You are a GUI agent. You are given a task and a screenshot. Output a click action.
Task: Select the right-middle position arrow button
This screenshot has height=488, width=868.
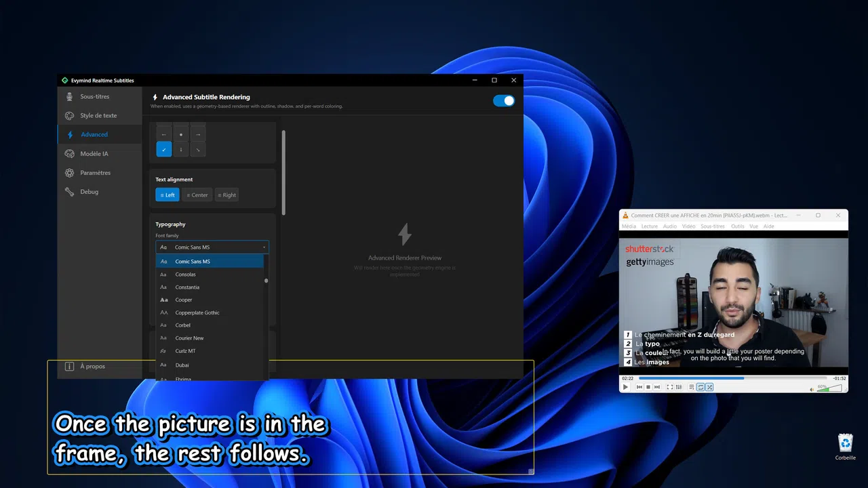[x=198, y=134]
